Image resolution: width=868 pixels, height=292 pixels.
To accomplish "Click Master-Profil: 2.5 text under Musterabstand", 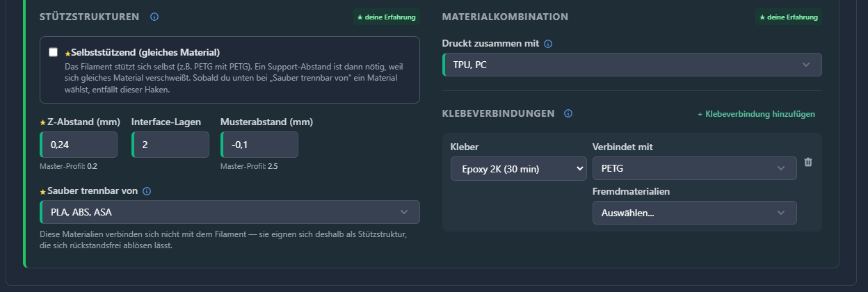I will pyautogui.click(x=249, y=167).
